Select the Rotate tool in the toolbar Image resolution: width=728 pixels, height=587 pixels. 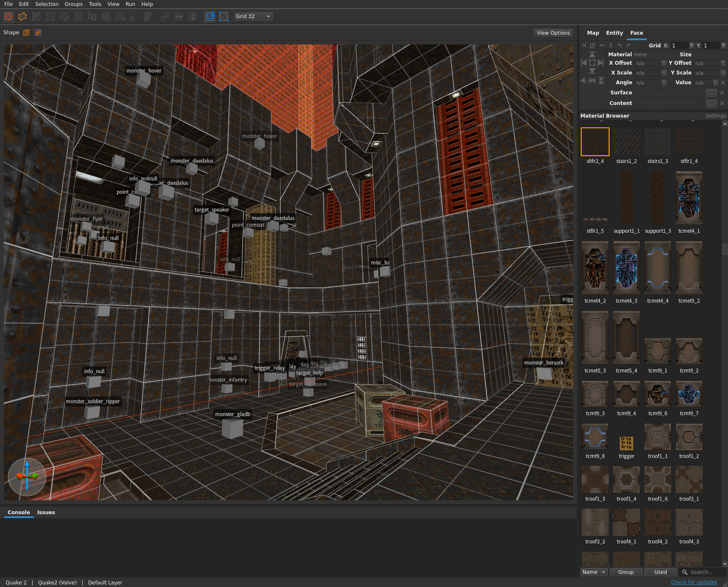(x=106, y=17)
